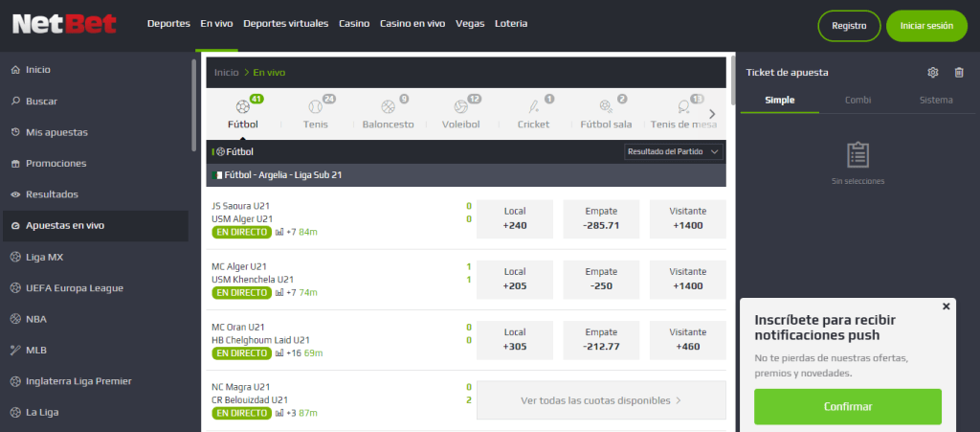Confirm push notification subscription
The width and height of the screenshot is (980, 432).
[x=848, y=406]
